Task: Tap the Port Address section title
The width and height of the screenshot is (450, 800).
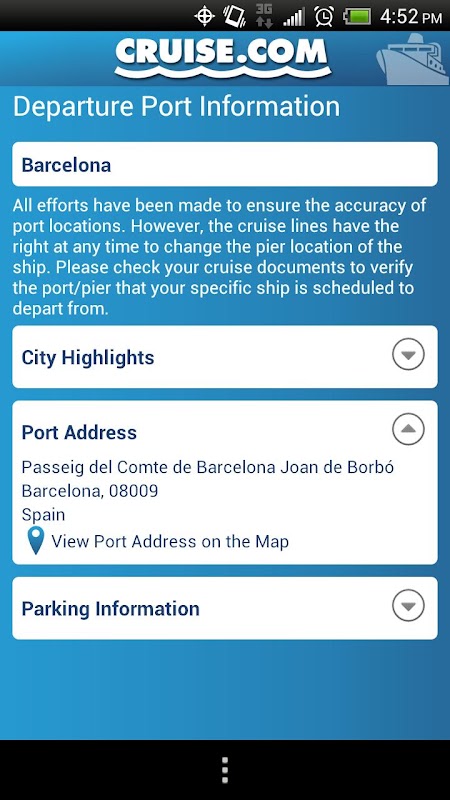Action: click(79, 432)
